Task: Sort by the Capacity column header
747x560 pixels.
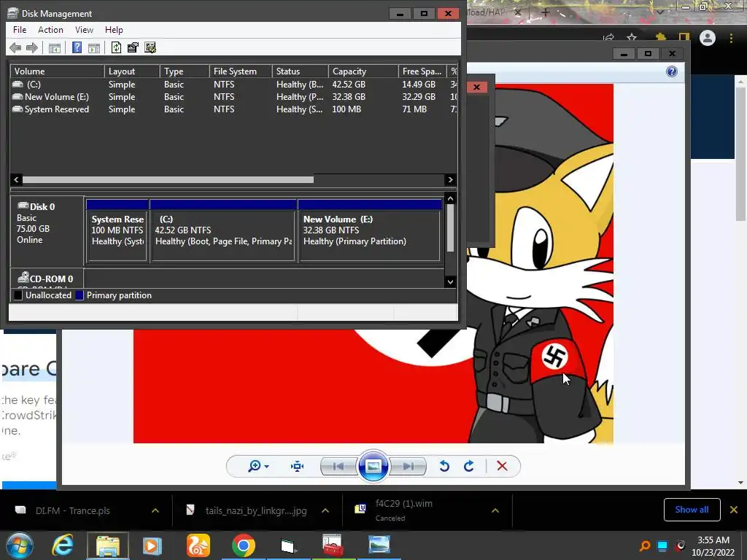Action: tap(363, 71)
